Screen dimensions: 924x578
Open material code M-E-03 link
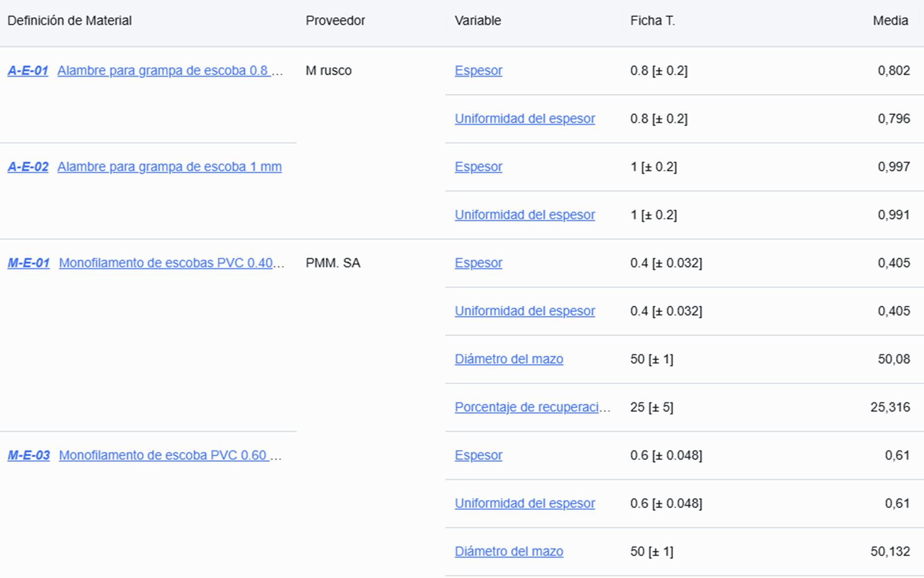(28, 455)
